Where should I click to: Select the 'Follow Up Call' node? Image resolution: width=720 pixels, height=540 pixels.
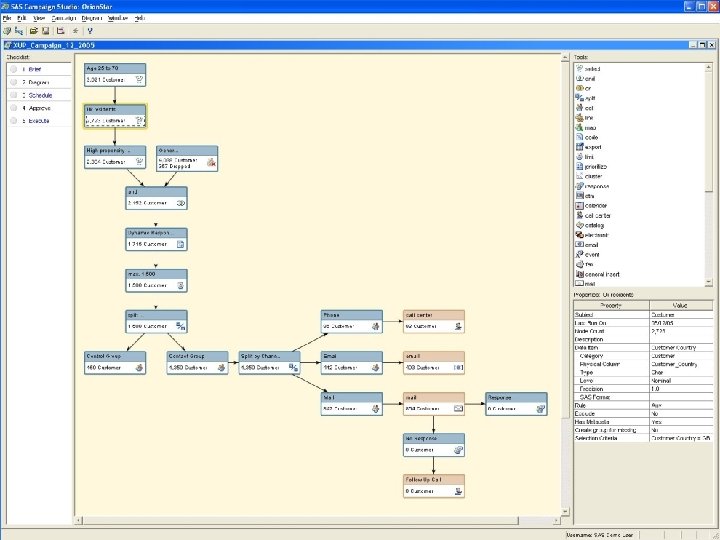(x=434, y=486)
